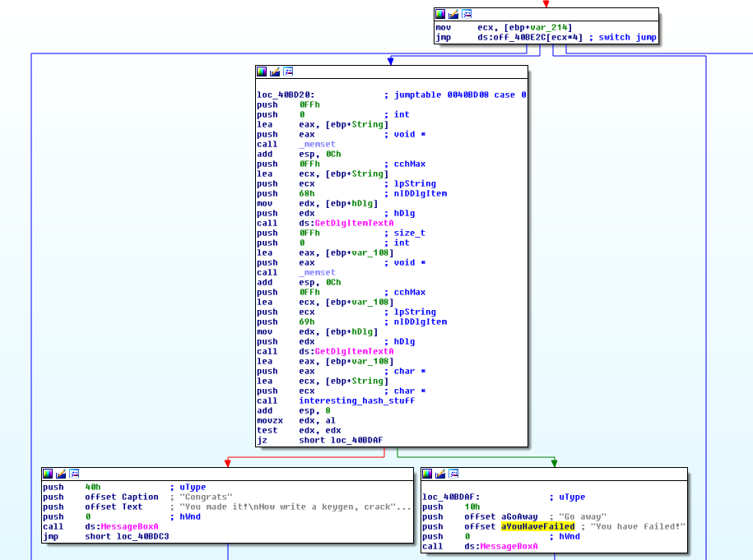
Task: Open the color palette icon on the Congrats block
Action: (x=48, y=474)
